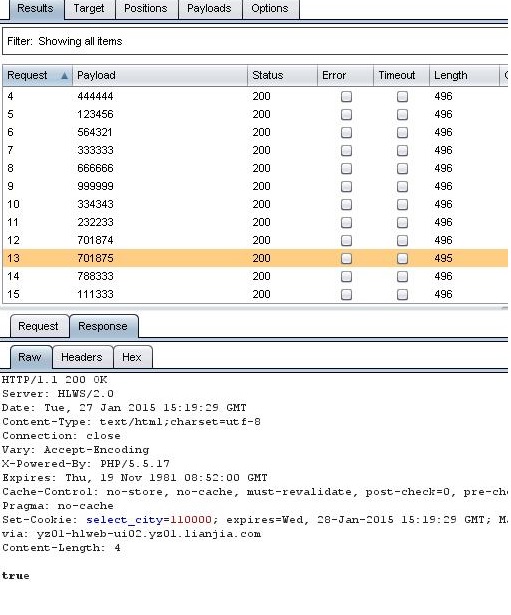Sort results by the Timeout column header
This screenshot has height=615, width=511.
pyautogui.click(x=401, y=75)
